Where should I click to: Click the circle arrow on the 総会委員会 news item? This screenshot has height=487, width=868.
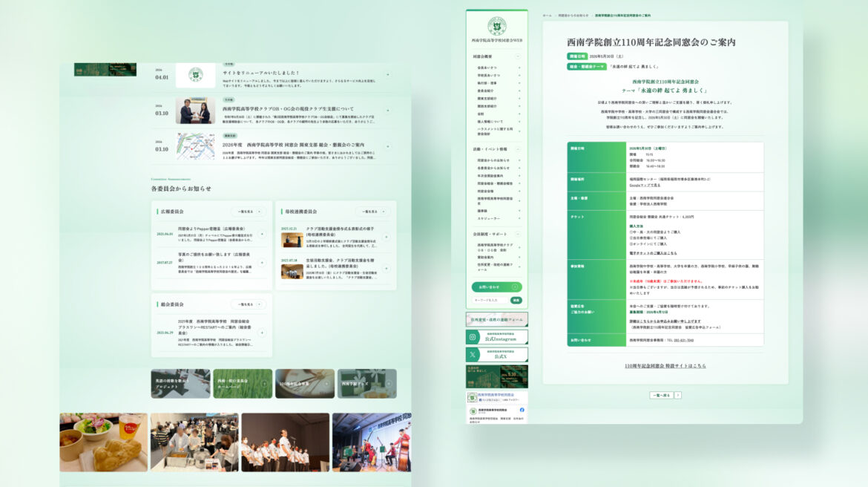(262, 333)
